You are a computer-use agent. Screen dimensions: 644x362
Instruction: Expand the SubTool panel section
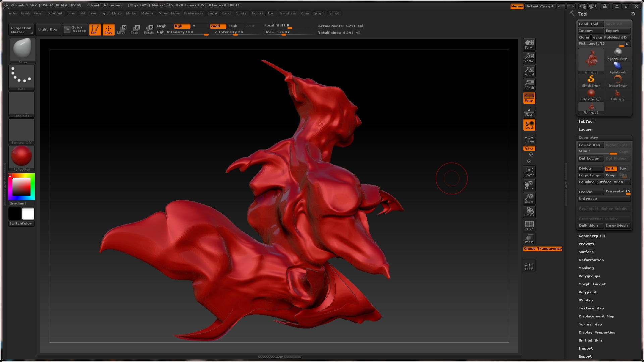[586, 122]
